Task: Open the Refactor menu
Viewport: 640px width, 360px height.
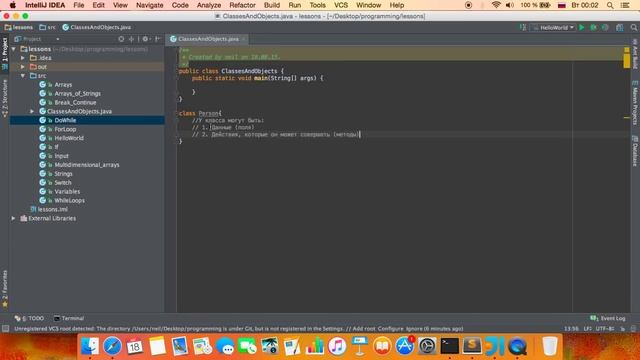Action: coord(242,5)
